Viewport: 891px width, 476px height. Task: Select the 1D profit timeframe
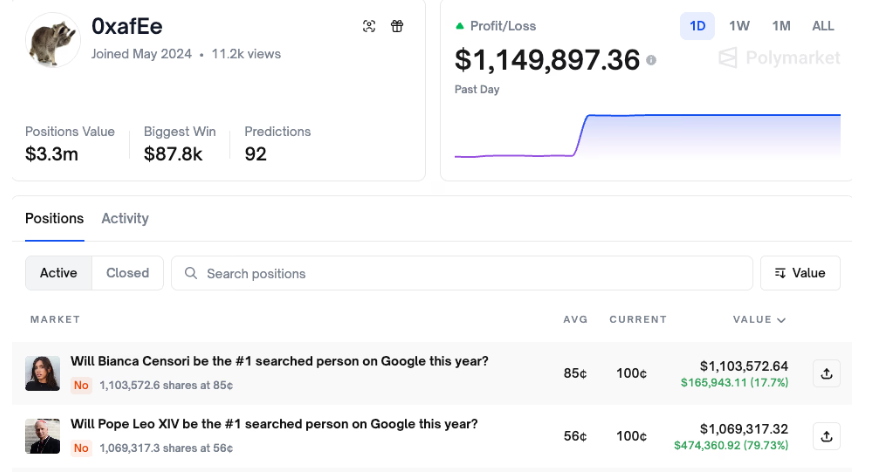click(697, 26)
